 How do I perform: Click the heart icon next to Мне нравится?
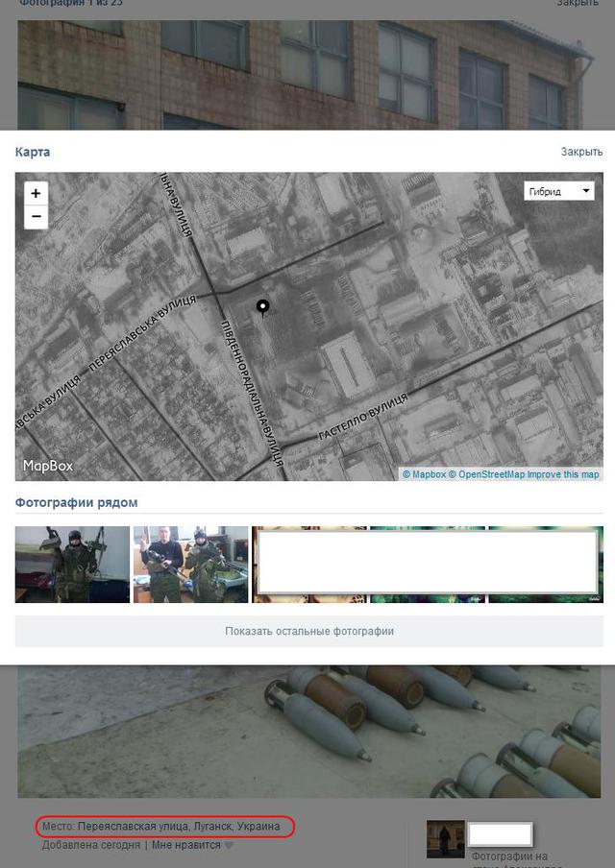point(229,846)
